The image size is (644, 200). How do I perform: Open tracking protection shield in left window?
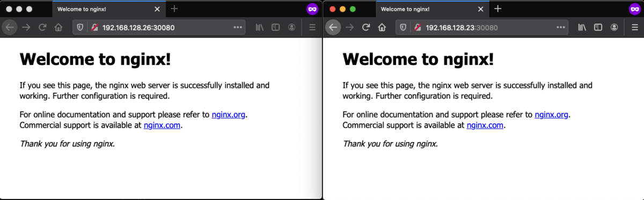[x=80, y=27]
